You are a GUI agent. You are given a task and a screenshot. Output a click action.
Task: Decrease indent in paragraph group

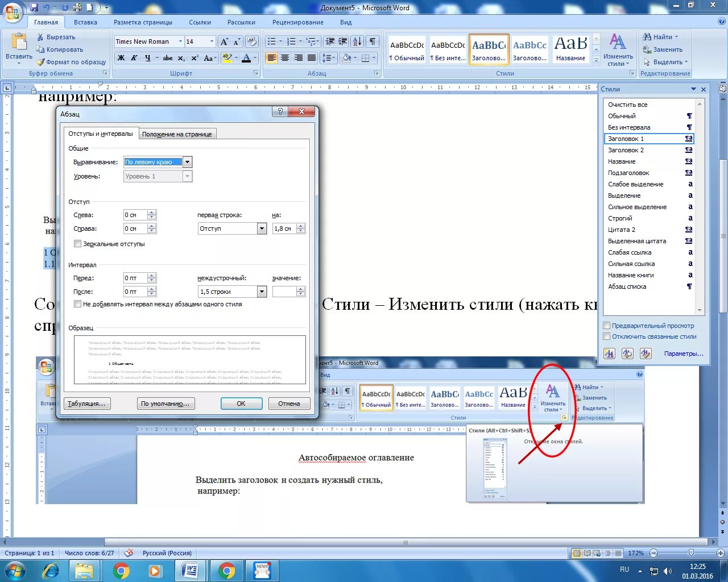330,41
